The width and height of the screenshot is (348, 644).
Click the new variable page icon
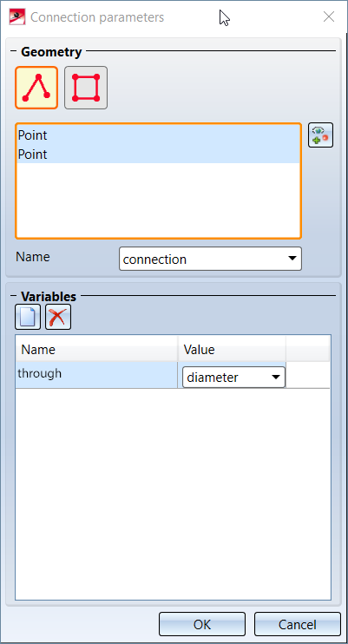28,317
